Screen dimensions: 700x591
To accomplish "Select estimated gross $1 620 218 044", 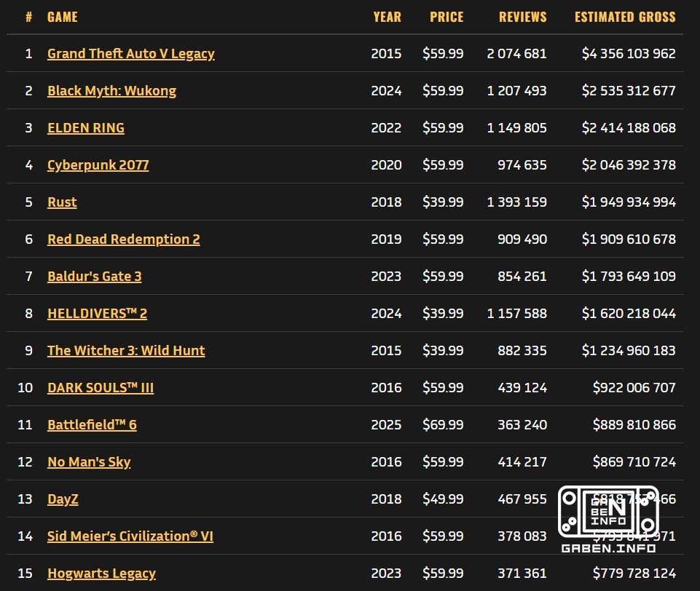I will click(629, 313).
